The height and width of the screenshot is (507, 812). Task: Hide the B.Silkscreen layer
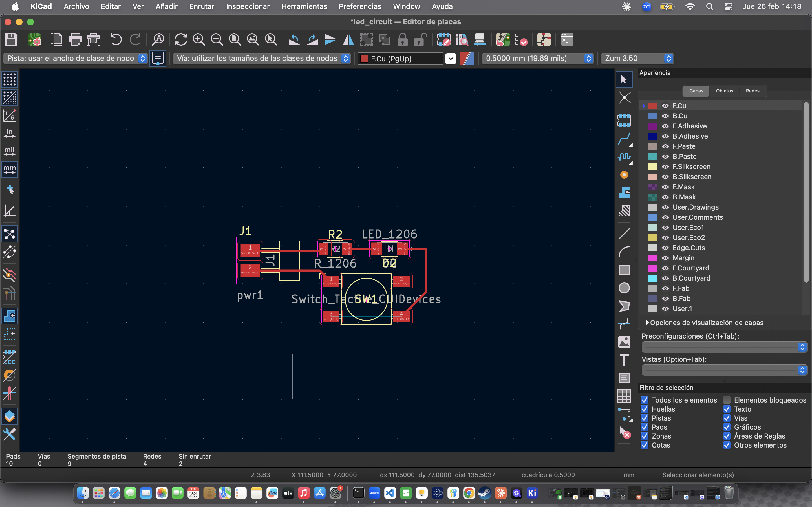coord(665,177)
